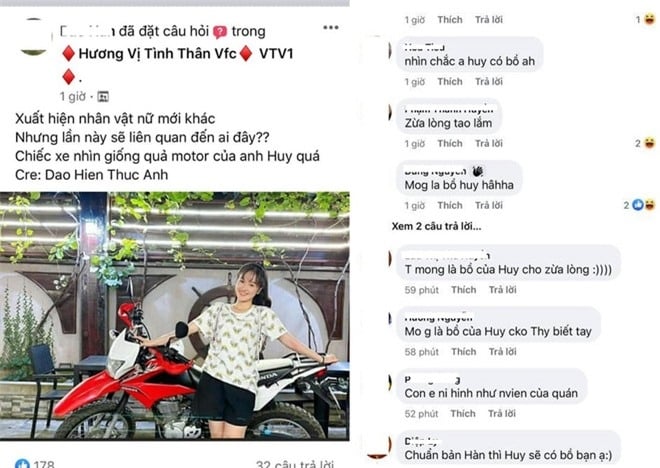Click the group privacy icon next to '1 giờ'
The width and height of the screenshot is (660, 468).
(x=103, y=97)
